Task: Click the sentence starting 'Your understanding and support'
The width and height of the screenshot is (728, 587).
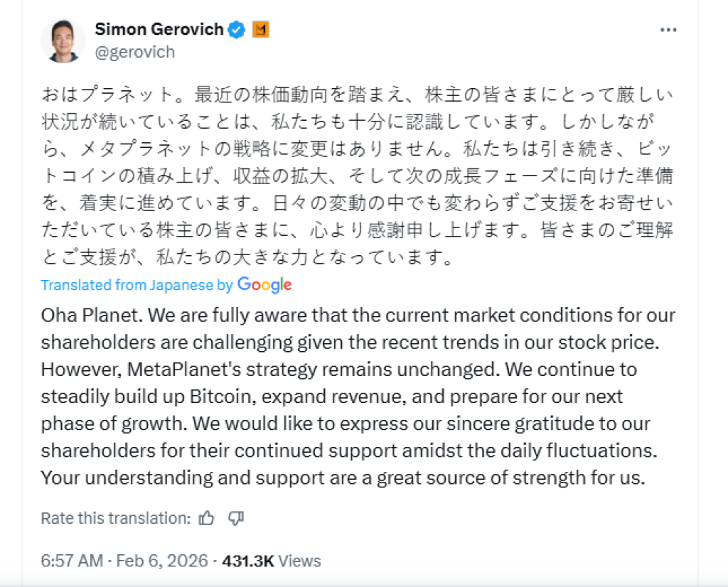Action: point(342,478)
